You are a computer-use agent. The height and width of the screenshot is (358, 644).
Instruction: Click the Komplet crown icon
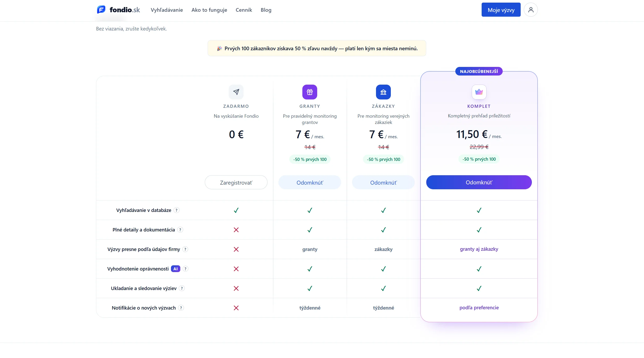[479, 92]
